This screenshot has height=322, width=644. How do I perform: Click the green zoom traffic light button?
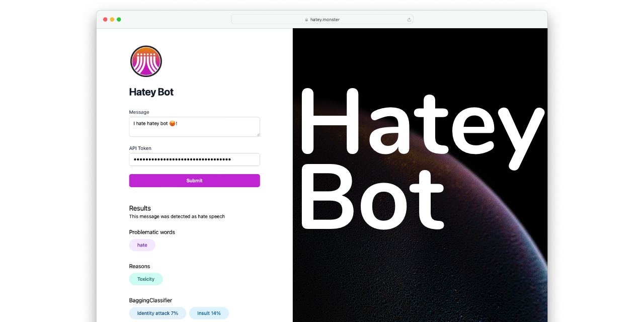119,19
